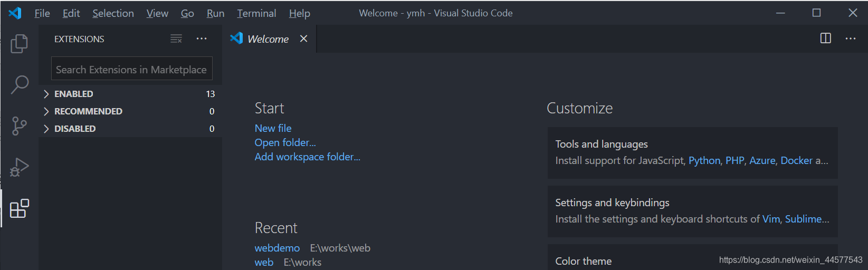The height and width of the screenshot is (270, 868).
Task: Open the Terminal menu
Action: coord(256,13)
